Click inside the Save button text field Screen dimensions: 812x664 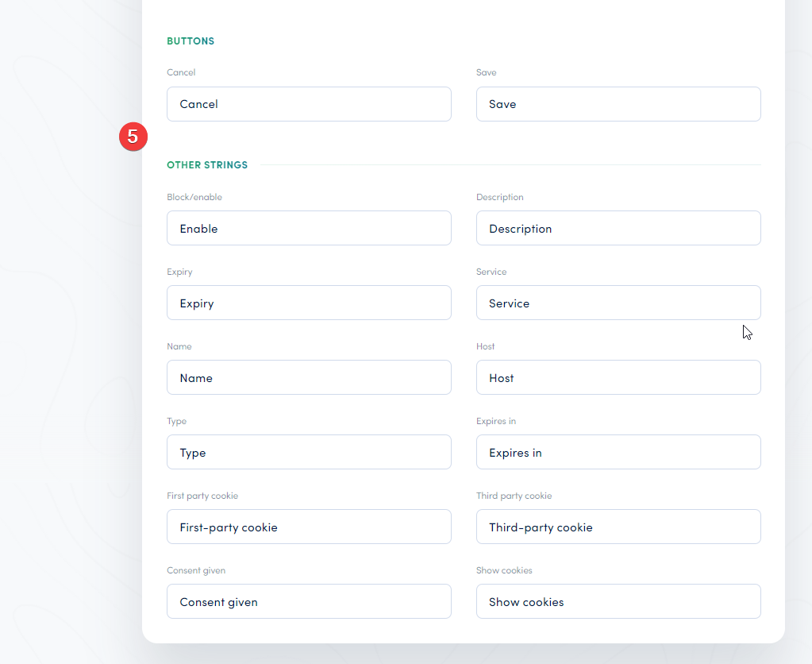618,104
